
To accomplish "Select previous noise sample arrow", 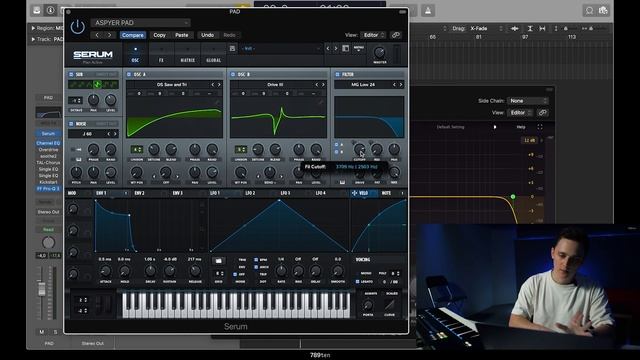I will pos(108,134).
